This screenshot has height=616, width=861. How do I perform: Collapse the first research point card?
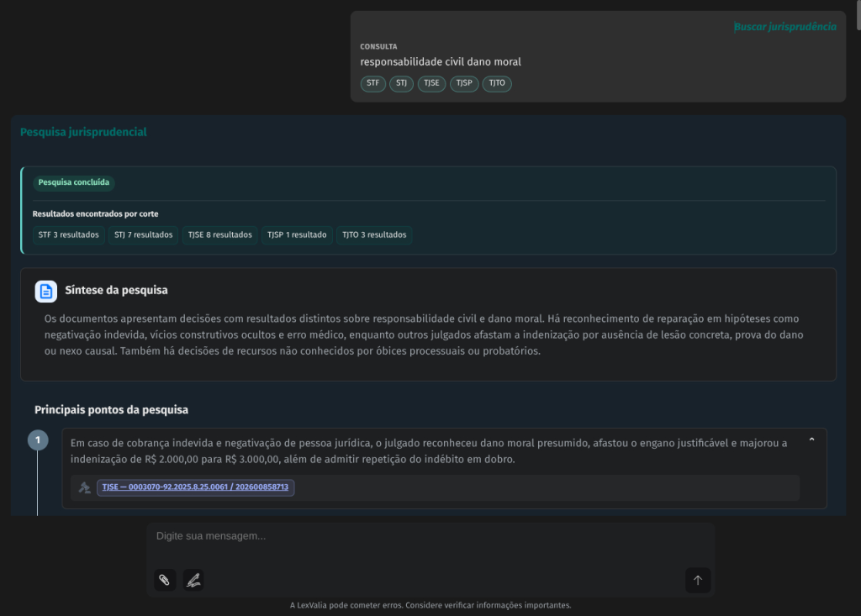point(811,440)
